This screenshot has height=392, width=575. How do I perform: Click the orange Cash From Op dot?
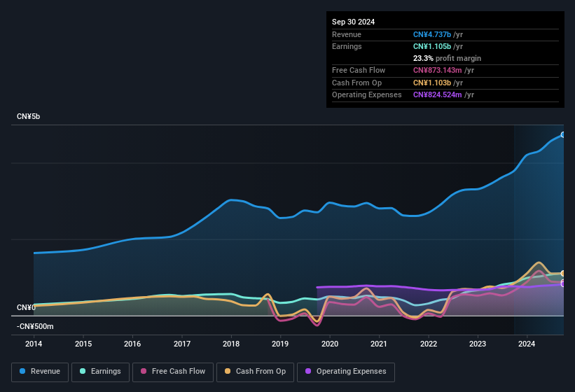pyautogui.click(x=228, y=371)
